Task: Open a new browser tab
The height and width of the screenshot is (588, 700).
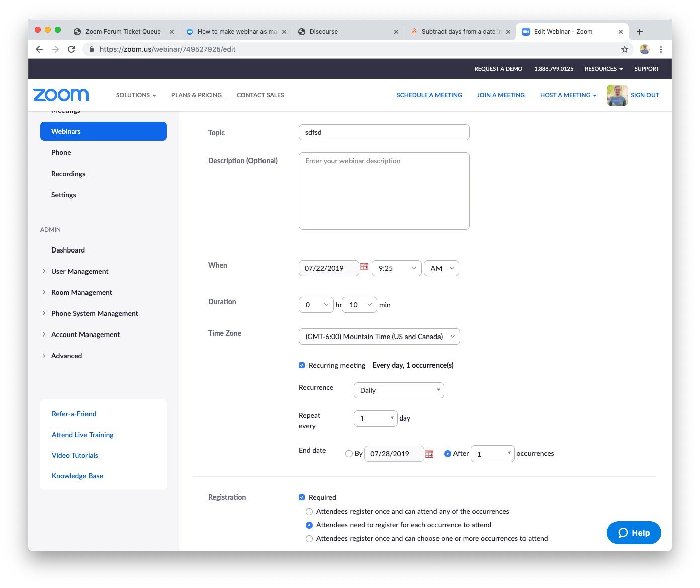Action: click(x=640, y=32)
